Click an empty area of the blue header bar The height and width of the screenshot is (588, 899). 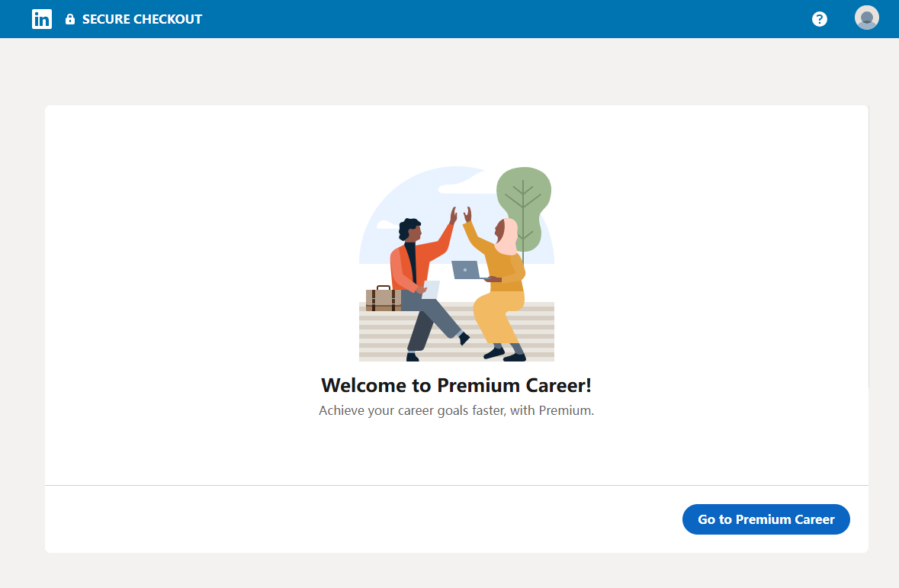(496, 19)
